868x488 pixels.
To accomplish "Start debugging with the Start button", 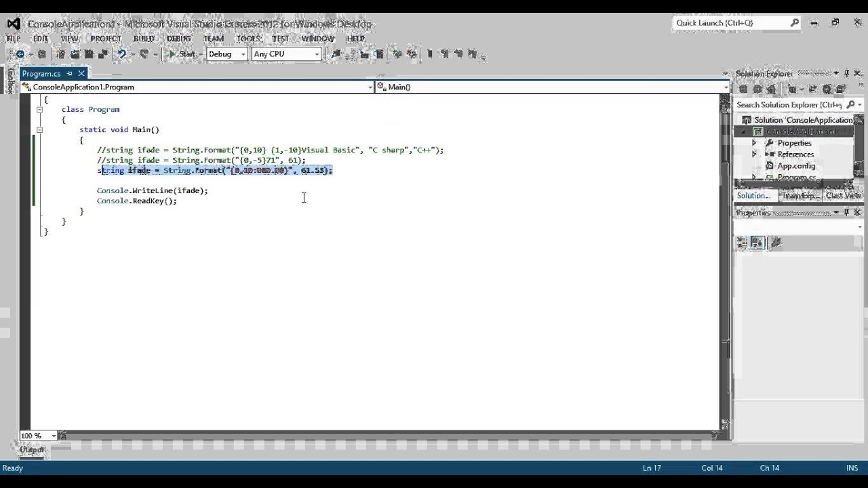I will (182, 54).
